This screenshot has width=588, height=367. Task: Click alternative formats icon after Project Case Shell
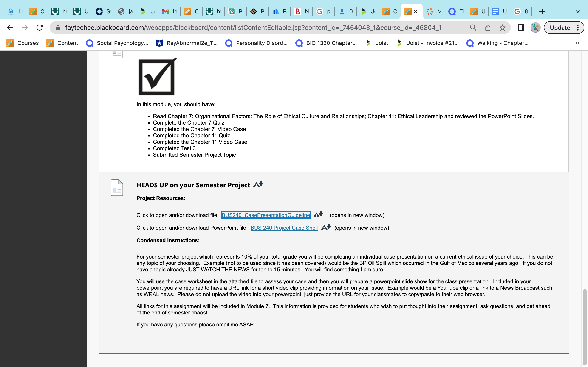(x=326, y=227)
